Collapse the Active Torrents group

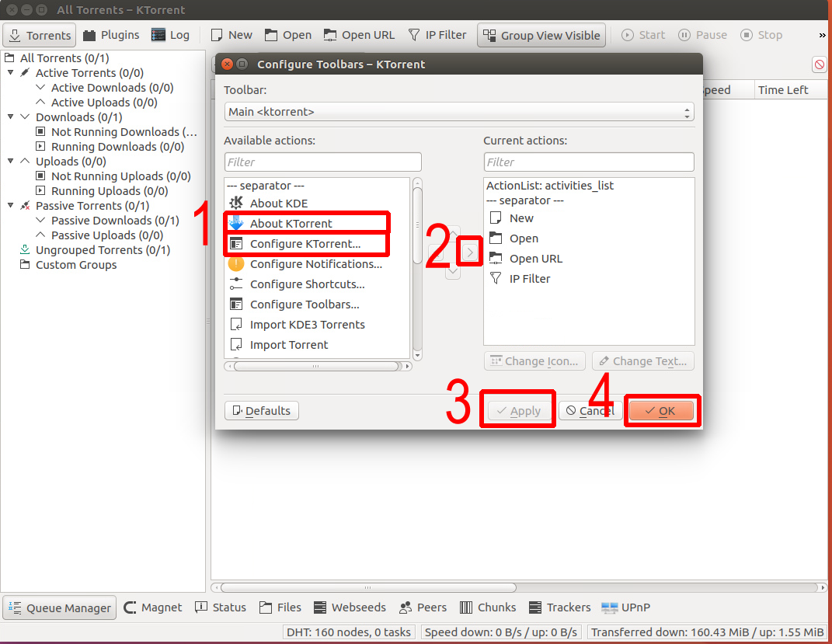point(10,72)
